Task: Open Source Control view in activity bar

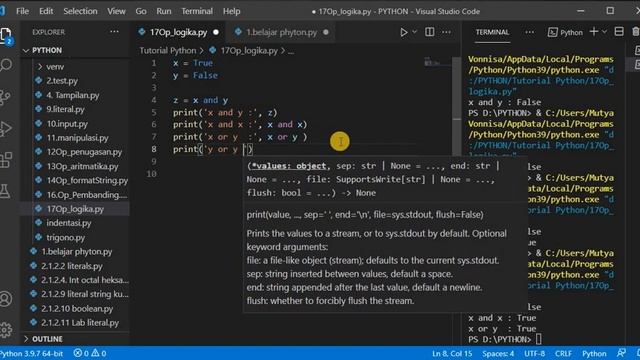Action: 5,97
